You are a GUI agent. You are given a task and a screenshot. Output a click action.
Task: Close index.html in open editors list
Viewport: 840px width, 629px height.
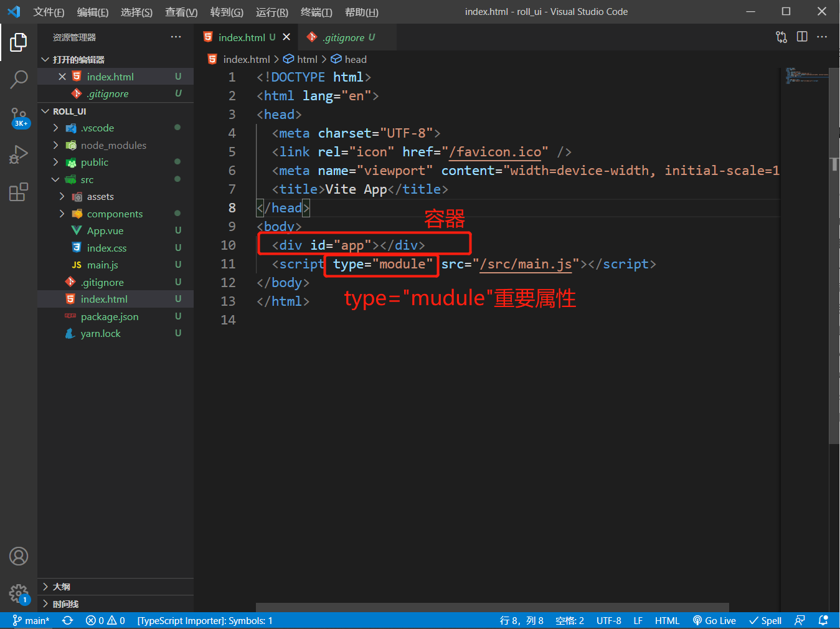click(62, 77)
